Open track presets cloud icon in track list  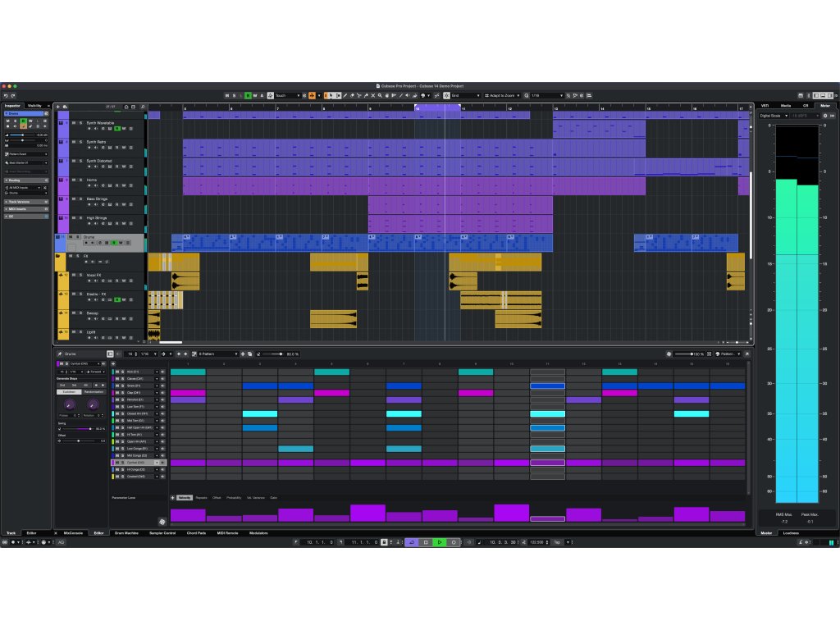[66, 107]
